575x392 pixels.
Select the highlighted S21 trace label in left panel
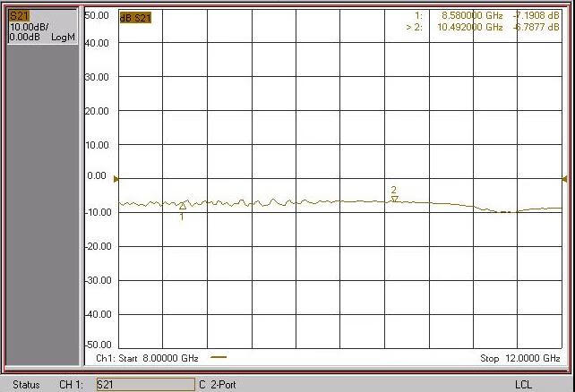coord(18,15)
